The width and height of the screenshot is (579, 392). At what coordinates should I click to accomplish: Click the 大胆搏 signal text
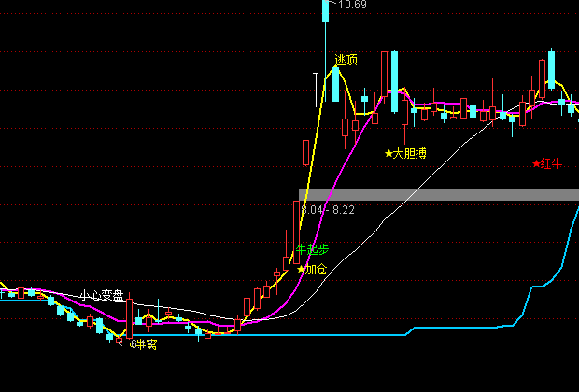(410, 153)
